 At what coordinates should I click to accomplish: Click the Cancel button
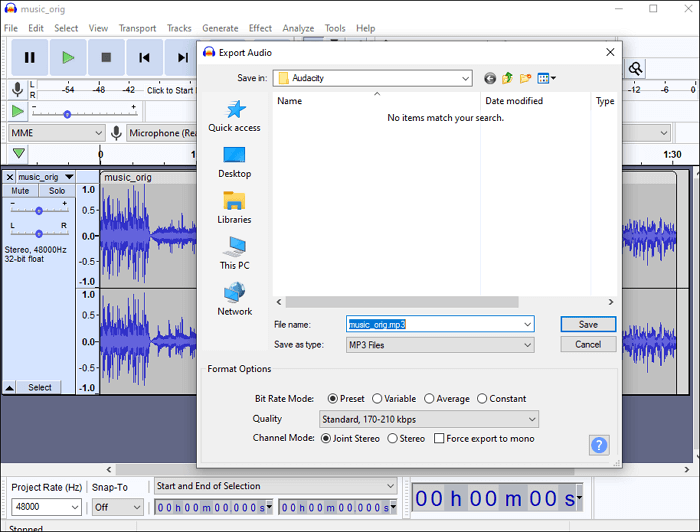[588, 344]
